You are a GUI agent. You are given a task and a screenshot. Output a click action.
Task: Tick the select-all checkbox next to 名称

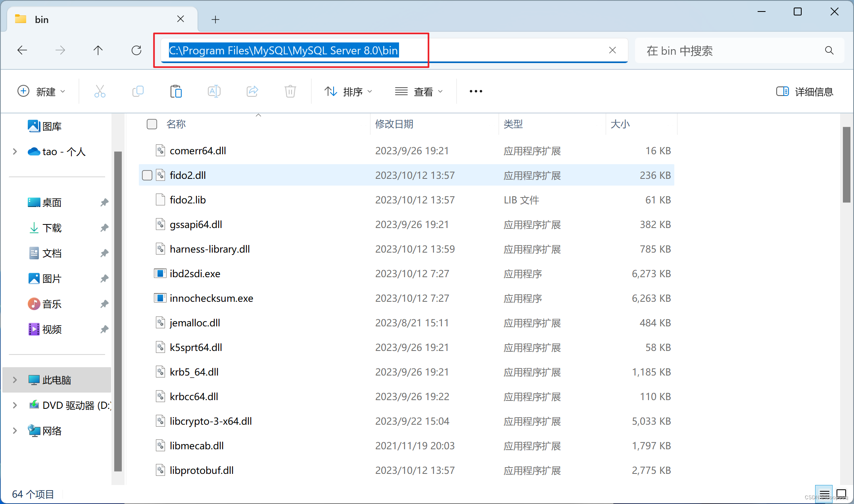(x=152, y=124)
